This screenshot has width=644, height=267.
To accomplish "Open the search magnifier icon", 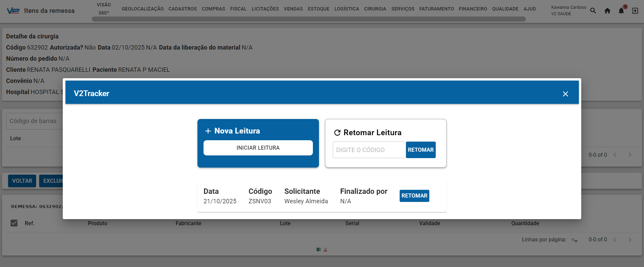I will pos(593,11).
